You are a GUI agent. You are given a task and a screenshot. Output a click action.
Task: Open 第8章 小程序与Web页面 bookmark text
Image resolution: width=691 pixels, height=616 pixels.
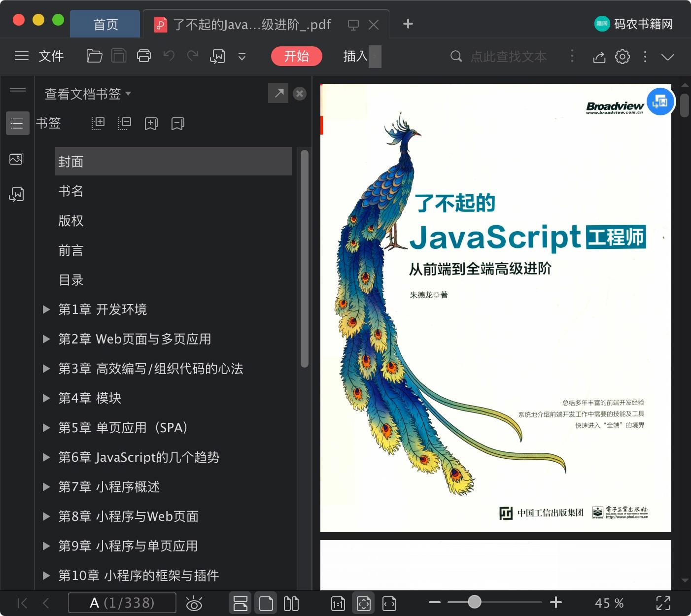(x=128, y=516)
